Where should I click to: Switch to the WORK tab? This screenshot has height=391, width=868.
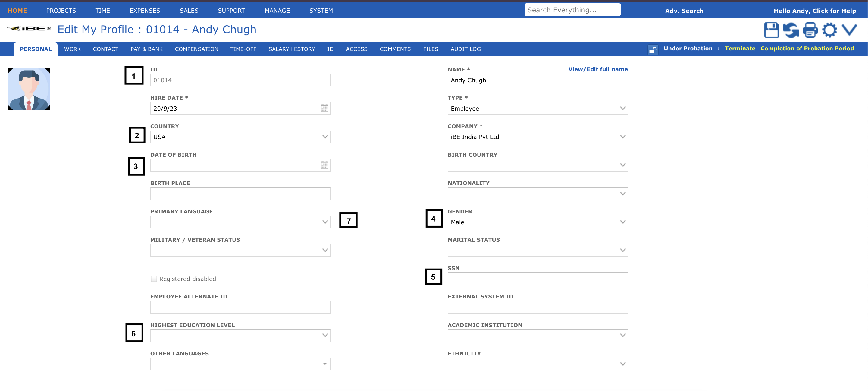click(x=72, y=49)
